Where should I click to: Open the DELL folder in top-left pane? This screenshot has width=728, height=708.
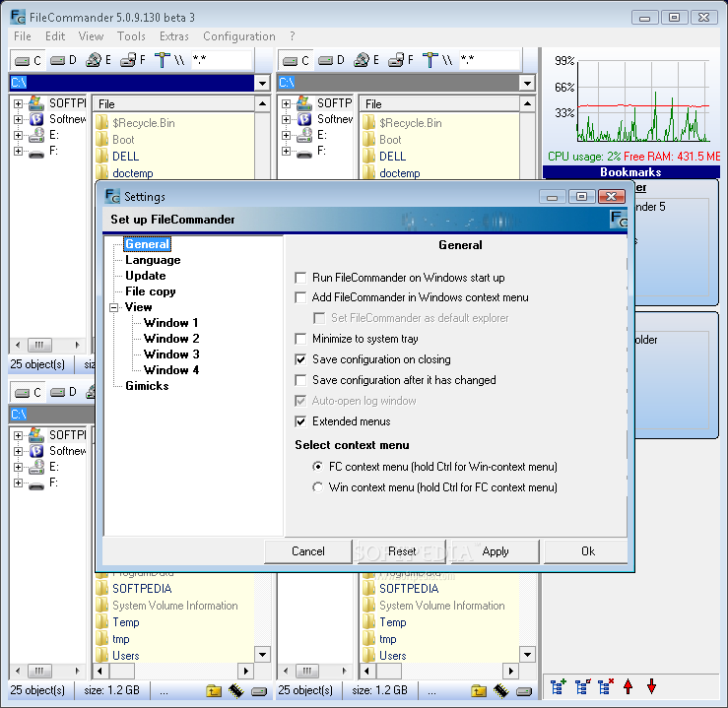(125, 157)
